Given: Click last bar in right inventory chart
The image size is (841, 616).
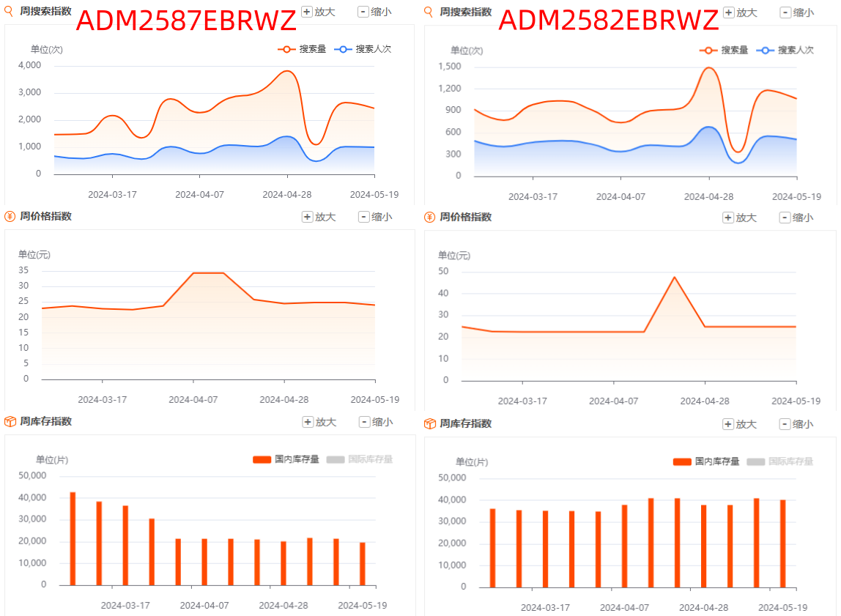Looking at the screenshot, I should [x=783, y=543].
